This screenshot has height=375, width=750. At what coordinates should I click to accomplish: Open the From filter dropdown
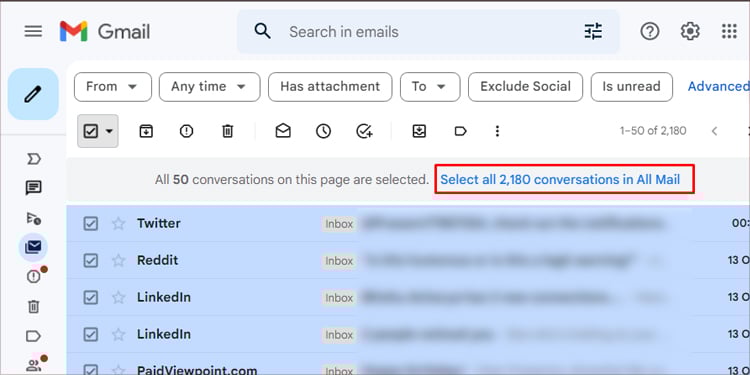113,87
